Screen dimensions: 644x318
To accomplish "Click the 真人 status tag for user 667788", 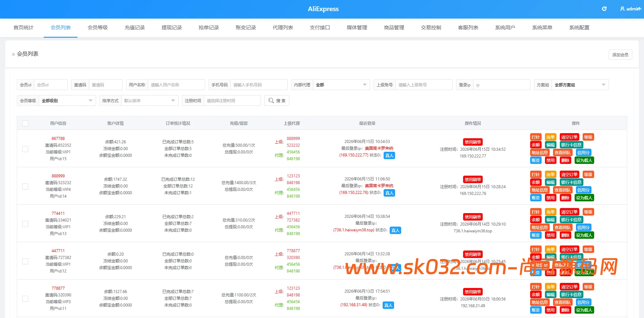I will [389, 155].
